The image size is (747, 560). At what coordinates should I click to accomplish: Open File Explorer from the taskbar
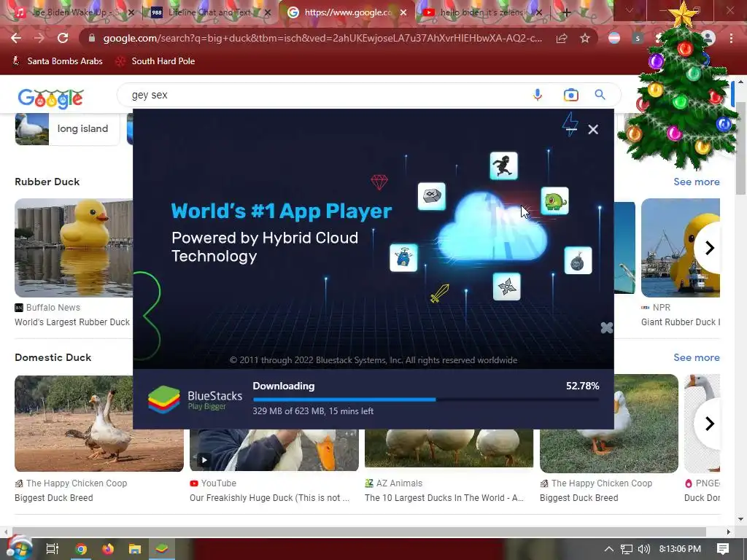tap(135, 549)
